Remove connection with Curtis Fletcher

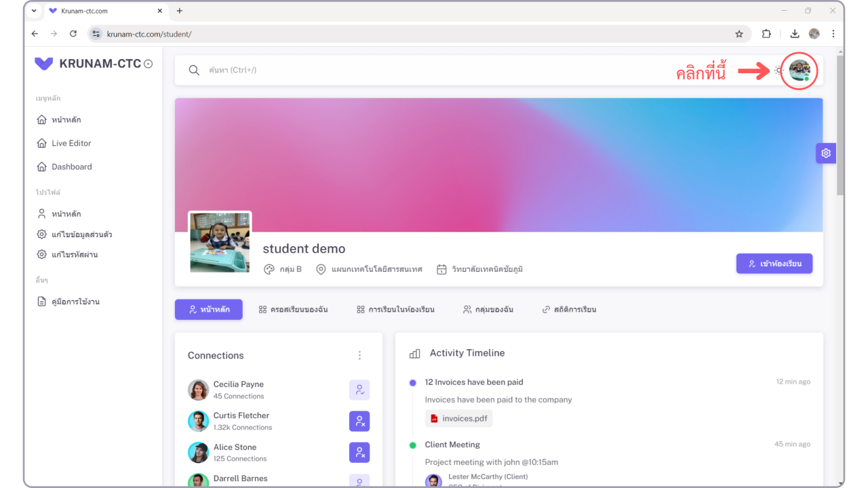359,422
